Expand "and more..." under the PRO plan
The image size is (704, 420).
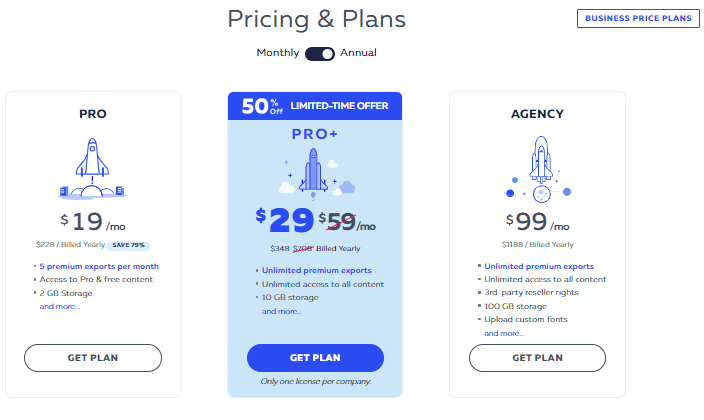pyautogui.click(x=59, y=306)
